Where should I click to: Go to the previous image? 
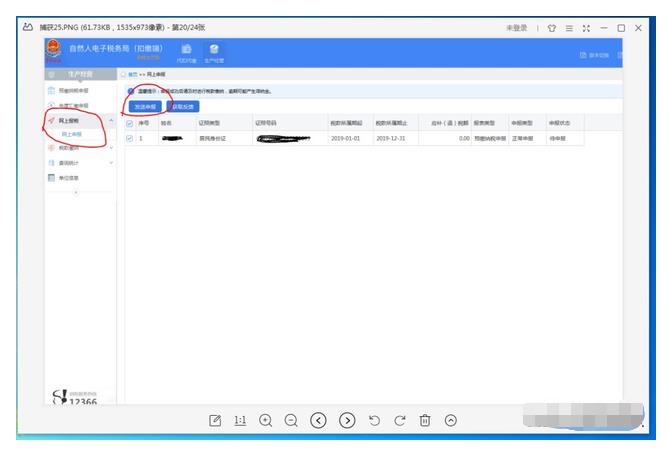318,420
